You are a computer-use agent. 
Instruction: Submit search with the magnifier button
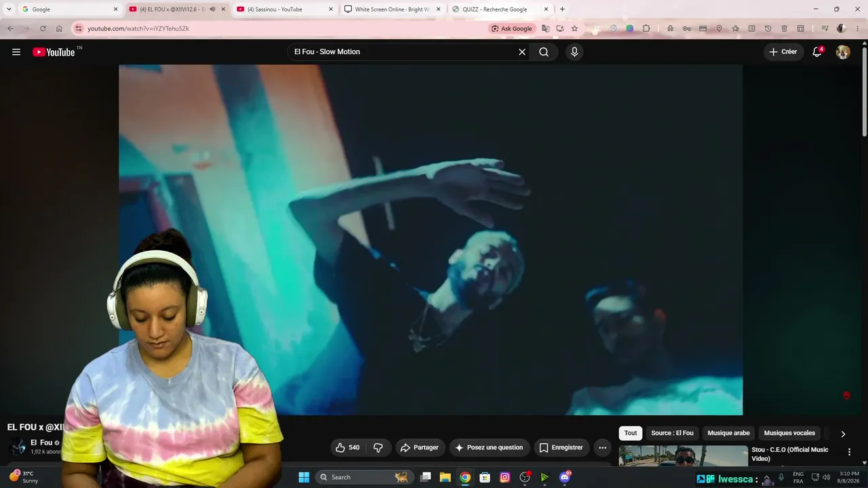point(544,52)
